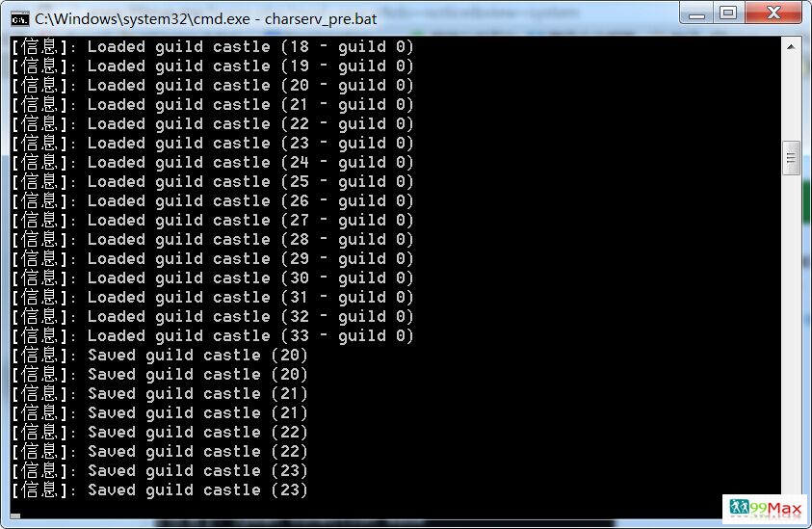
Task: Open the cmd system menu icon in title bar
Action: pos(19,19)
